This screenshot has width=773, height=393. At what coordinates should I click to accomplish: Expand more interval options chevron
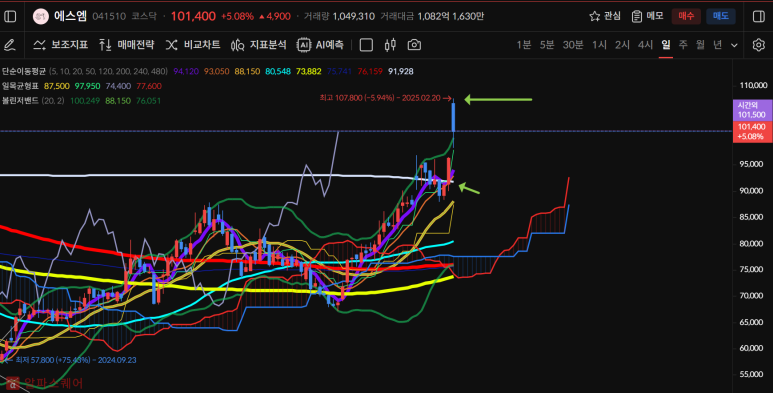tap(734, 45)
